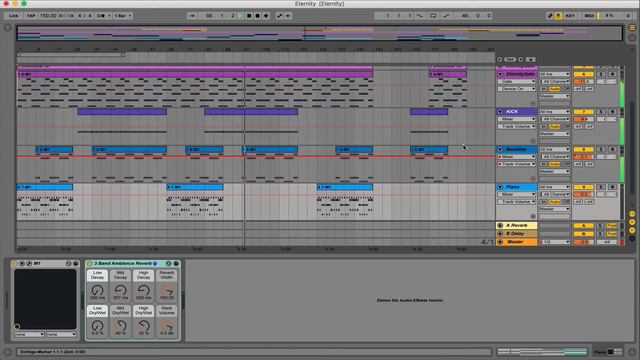Click the MIDI arrangement overdub plus icon

[266, 16]
